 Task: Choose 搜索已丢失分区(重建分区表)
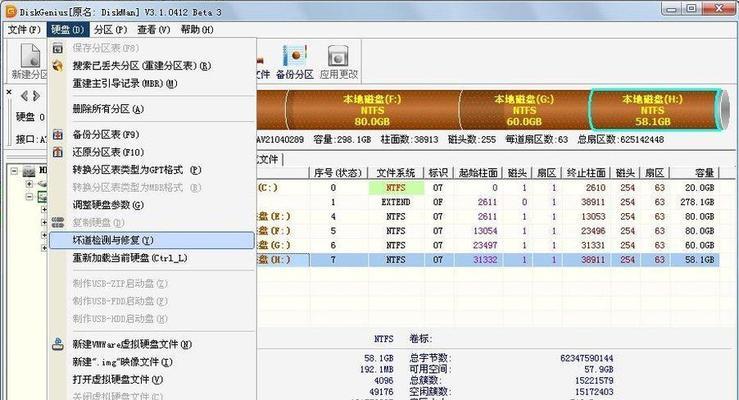pos(152,65)
